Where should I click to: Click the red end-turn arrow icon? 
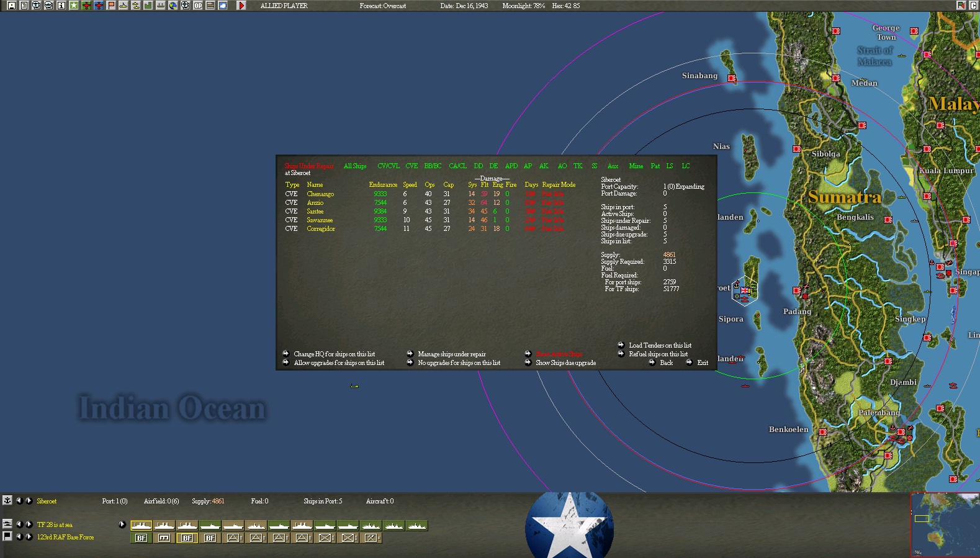tap(241, 6)
